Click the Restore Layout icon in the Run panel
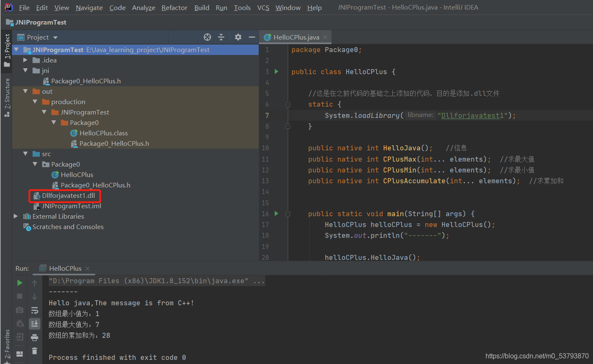Screen dimensions: 593x364 pyautogui.click(x=20, y=354)
